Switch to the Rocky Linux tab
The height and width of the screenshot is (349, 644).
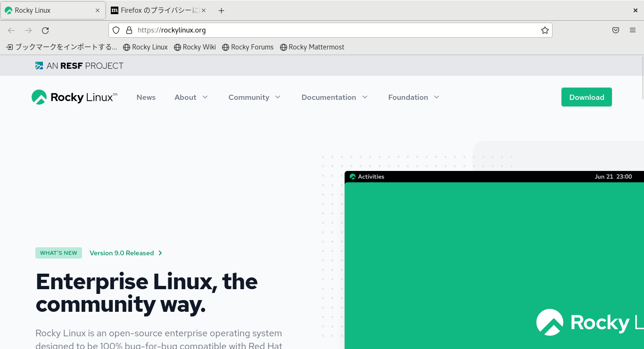pyautogui.click(x=53, y=10)
